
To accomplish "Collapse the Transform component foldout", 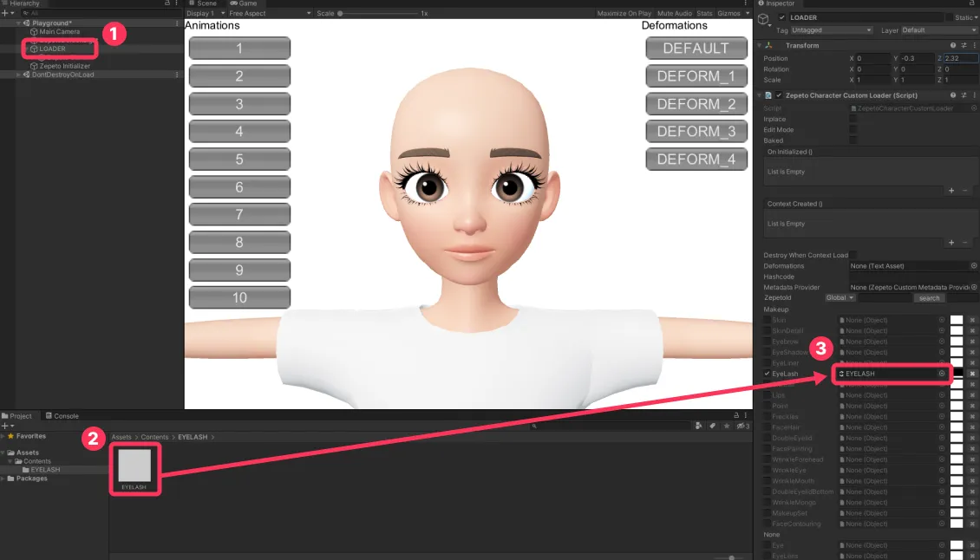I will coord(760,46).
